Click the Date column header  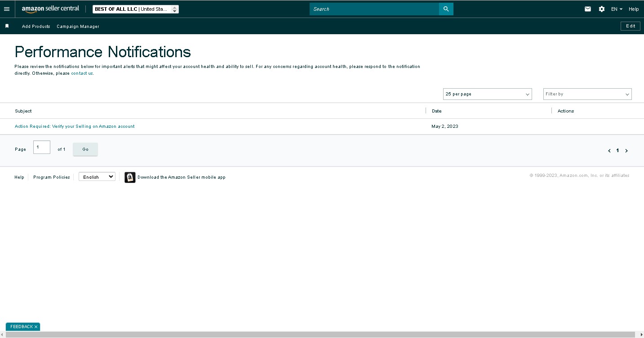coord(436,111)
